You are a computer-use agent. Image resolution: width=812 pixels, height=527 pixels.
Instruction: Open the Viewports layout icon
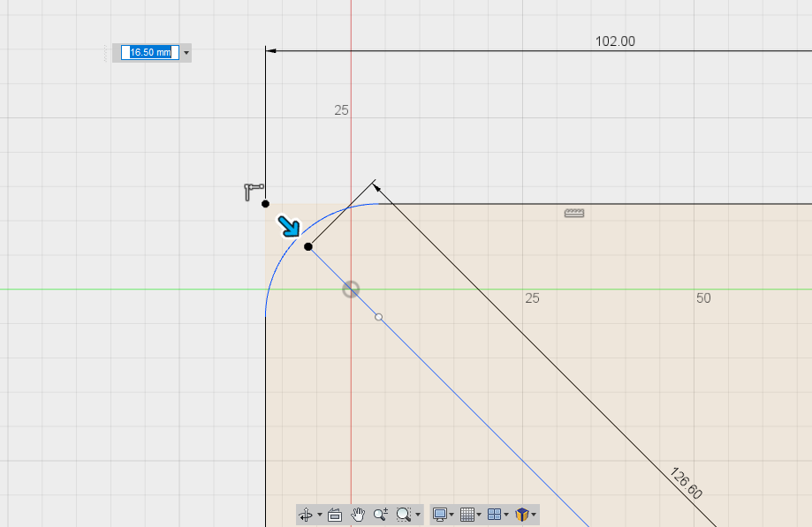click(x=495, y=515)
